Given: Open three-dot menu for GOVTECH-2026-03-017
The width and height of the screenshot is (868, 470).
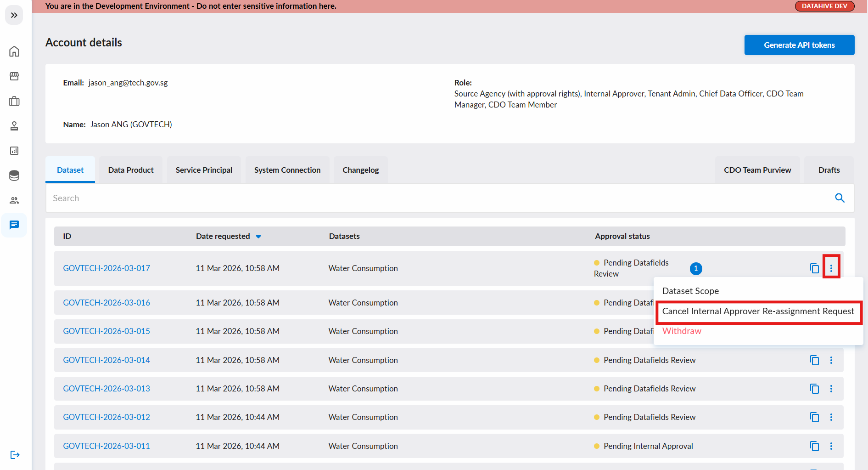Looking at the screenshot, I should (831, 268).
